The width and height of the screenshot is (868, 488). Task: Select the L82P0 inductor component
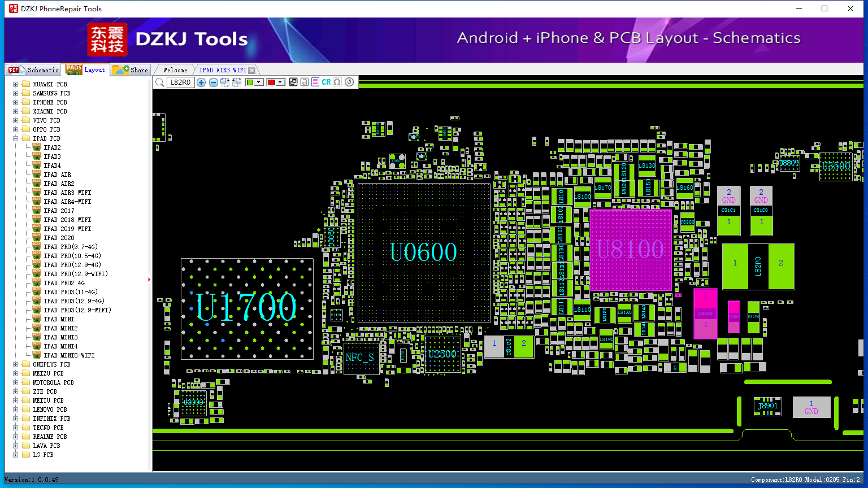tap(758, 267)
